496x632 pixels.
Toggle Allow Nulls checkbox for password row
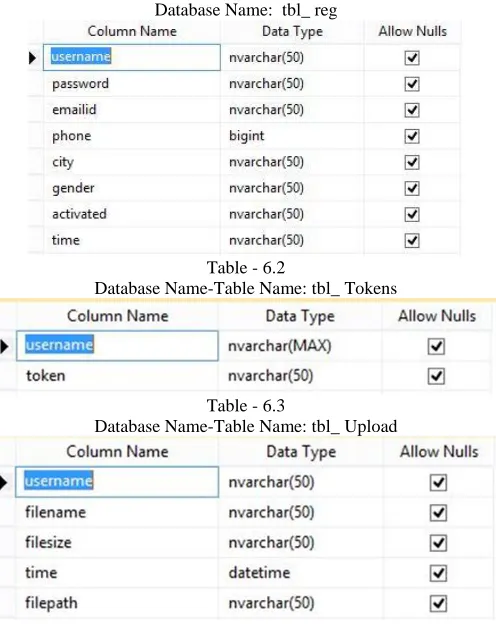click(x=412, y=84)
